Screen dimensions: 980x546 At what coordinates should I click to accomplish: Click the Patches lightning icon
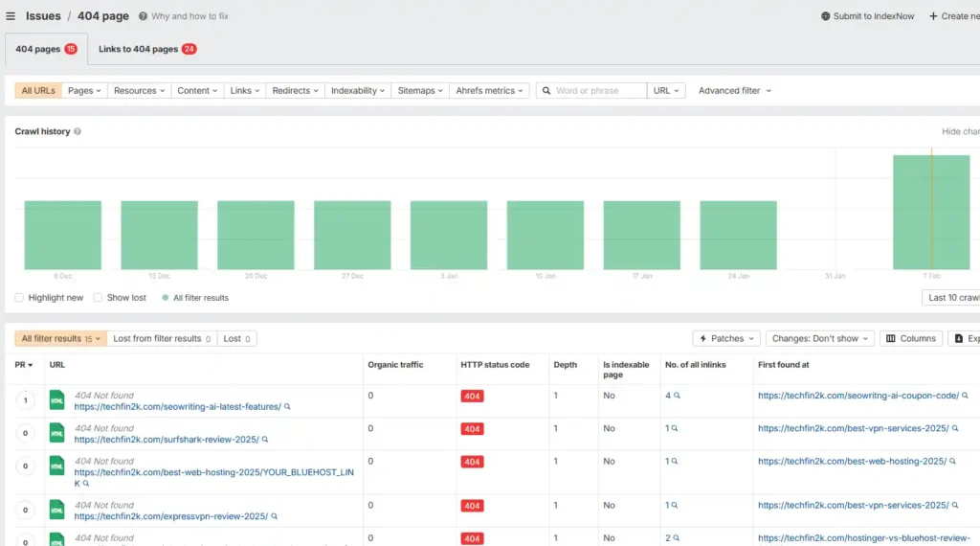(703, 338)
